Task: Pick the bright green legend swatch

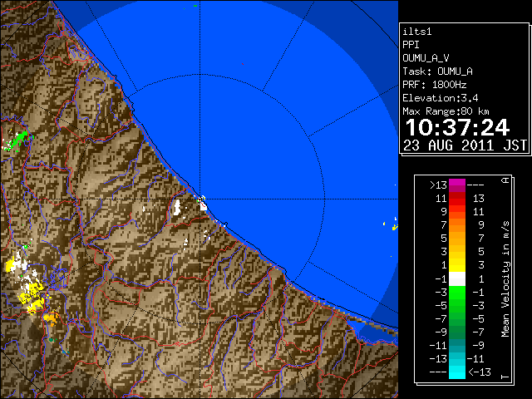Action: (x=457, y=292)
